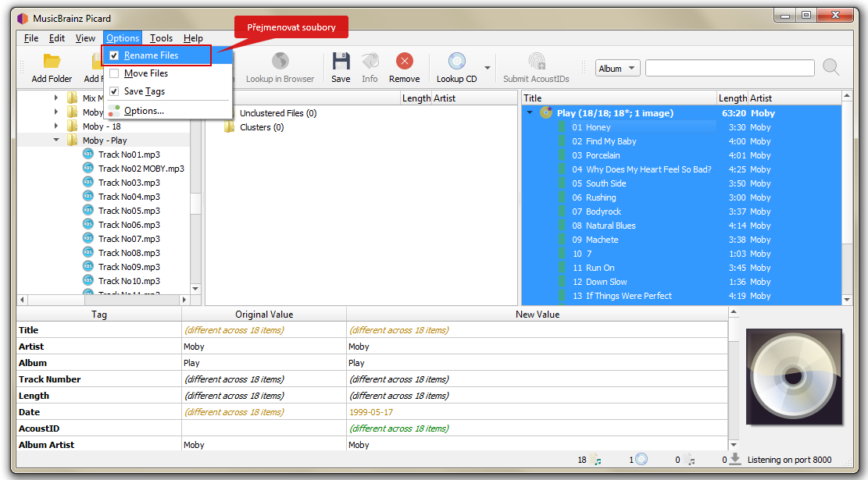Click the search input field

point(730,68)
